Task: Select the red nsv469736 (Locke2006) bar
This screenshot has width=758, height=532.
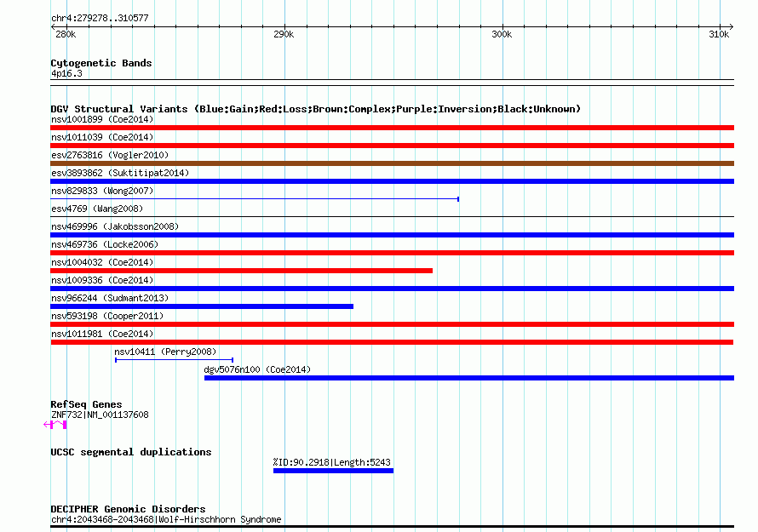Action: 392,253
